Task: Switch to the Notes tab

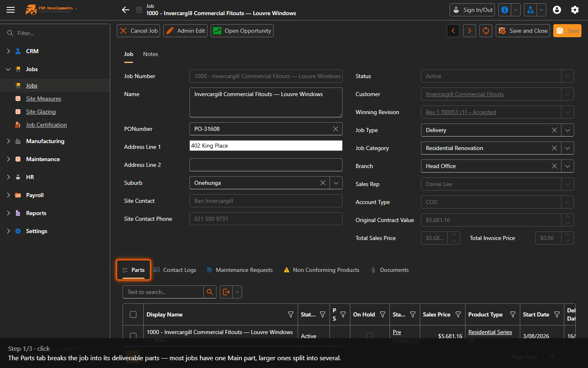Action: (x=151, y=54)
